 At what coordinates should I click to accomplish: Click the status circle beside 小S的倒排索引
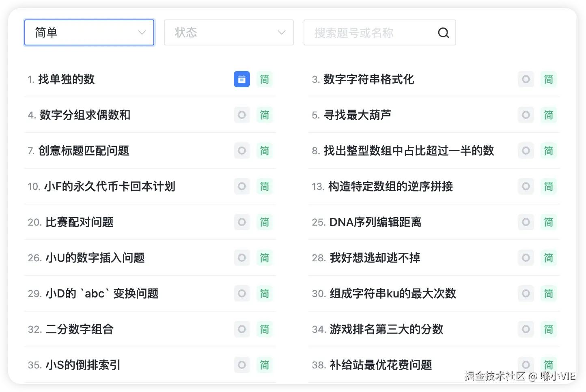point(241,365)
